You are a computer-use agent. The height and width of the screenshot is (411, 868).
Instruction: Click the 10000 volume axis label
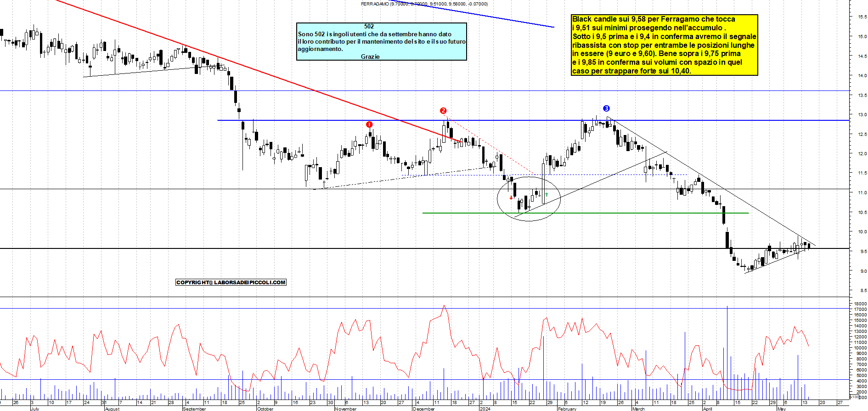[860, 348]
